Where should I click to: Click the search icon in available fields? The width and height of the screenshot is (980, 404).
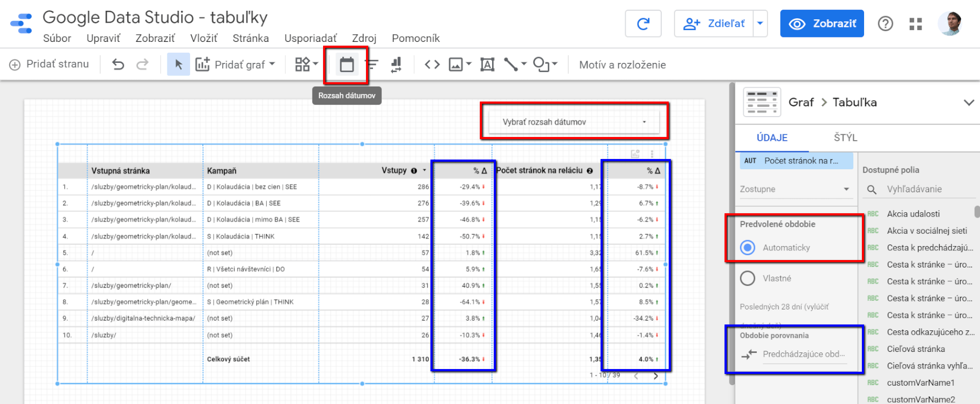pos(872,190)
